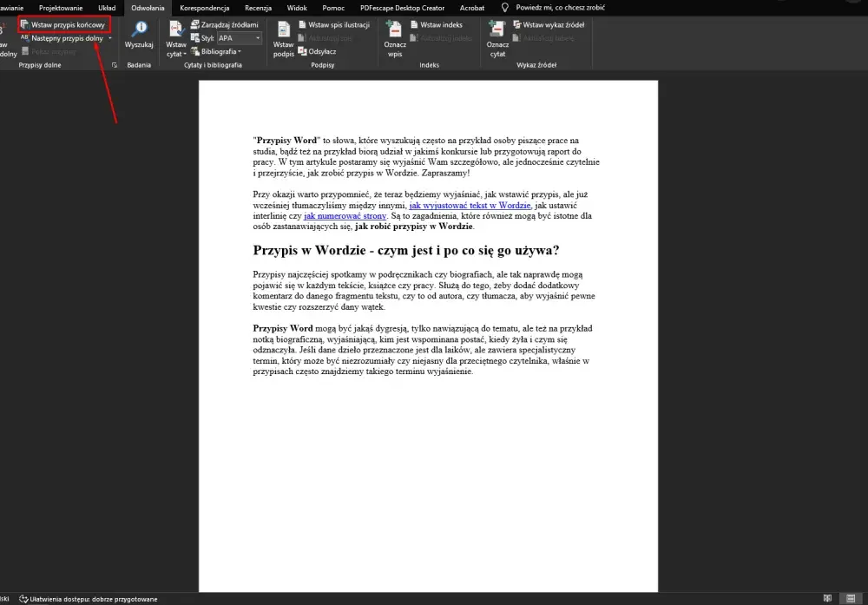The image size is (868, 605).
Task: Switch to print layout view in status bar
Action: tap(851, 598)
